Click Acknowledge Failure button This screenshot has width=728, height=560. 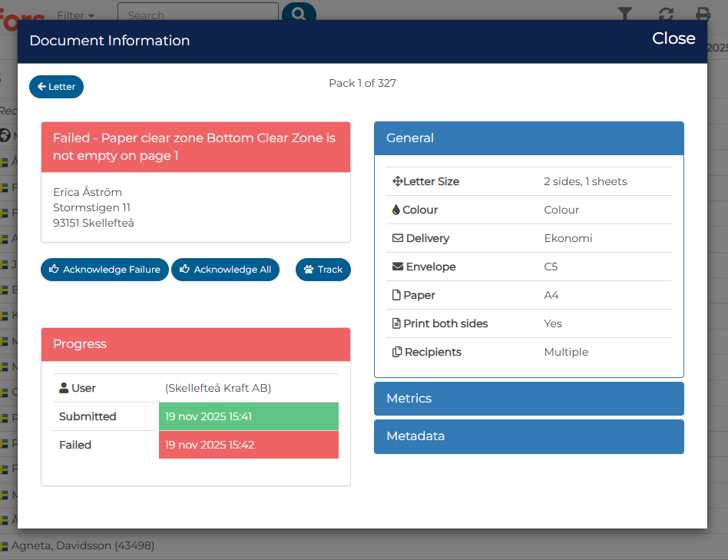pyautogui.click(x=104, y=270)
